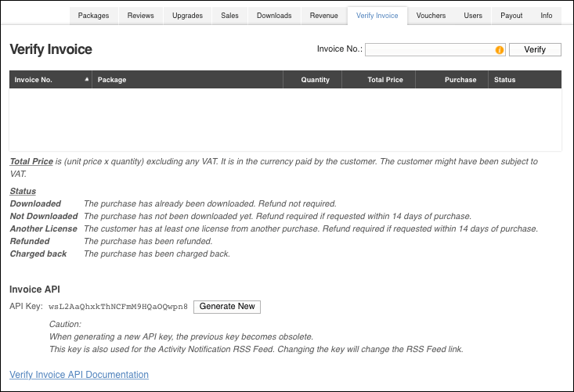Sort table by Package column header
This screenshot has height=392, width=574.
tap(112, 80)
